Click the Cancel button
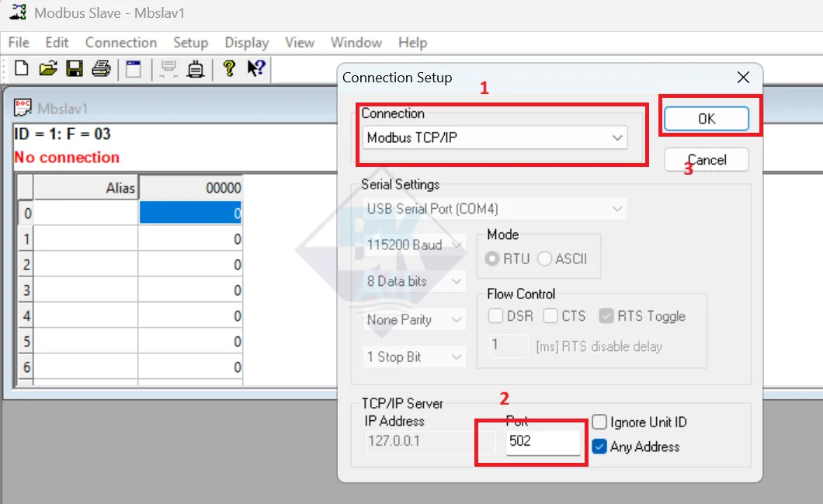 707,160
